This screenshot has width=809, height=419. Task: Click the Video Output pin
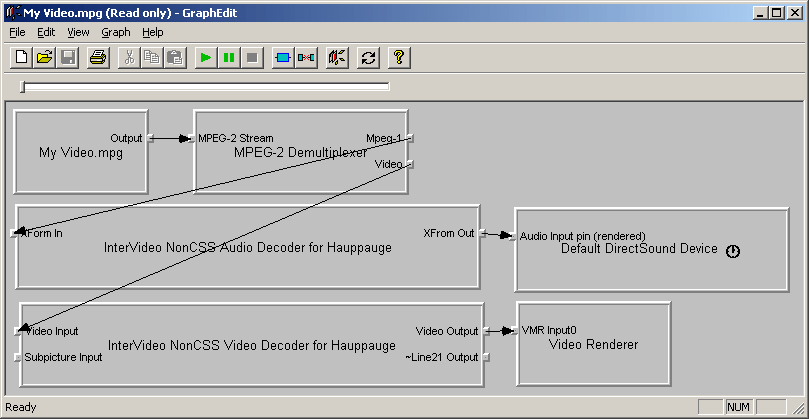(486, 331)
